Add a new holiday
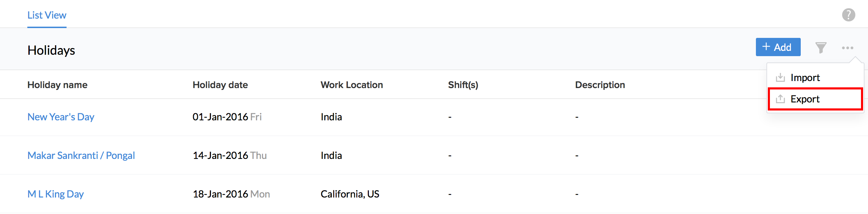 pos(778,47)
